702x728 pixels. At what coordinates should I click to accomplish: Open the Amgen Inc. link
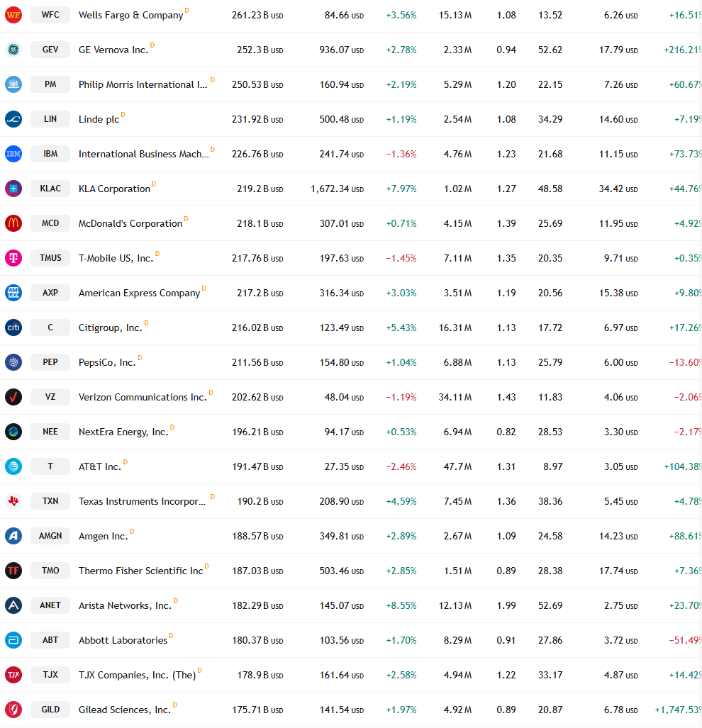(x=103, y=536)
